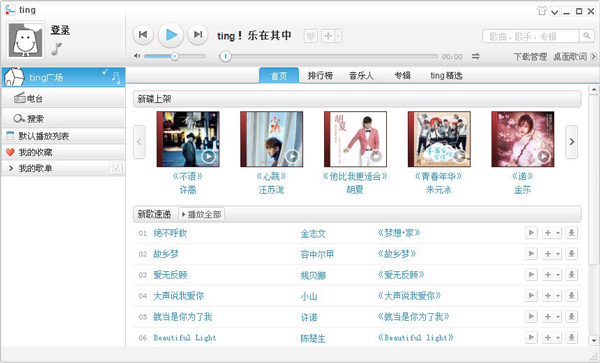This screenshot has height=363, width=600.
Task: Toggle the playback order mode icon
Action: [x=476, y=56]
